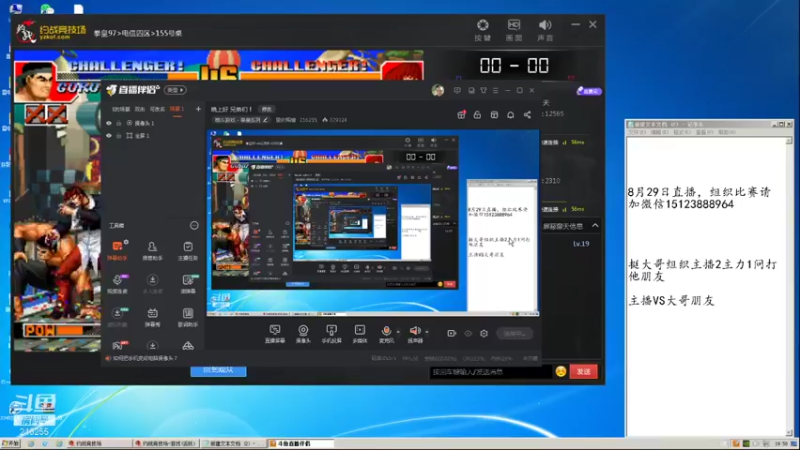The width and height of the screenshot is (800, 450).
Task: Click the purple badge button at top right
Action: 589,91
